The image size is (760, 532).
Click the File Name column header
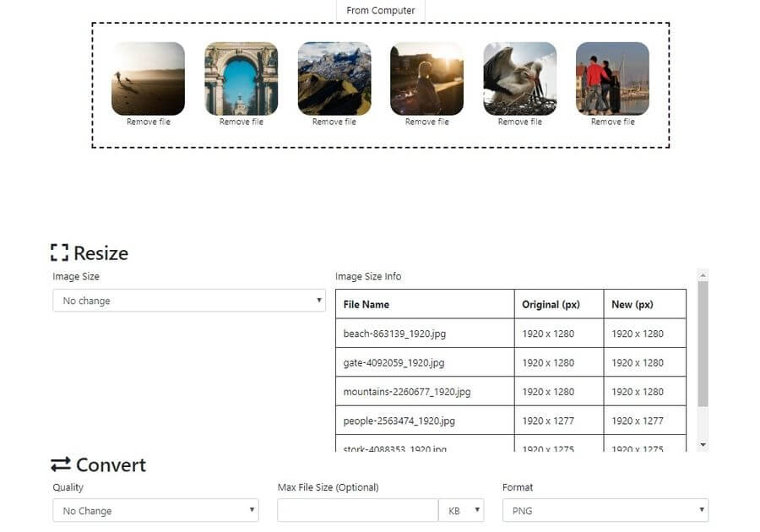(x=425, y=304)
